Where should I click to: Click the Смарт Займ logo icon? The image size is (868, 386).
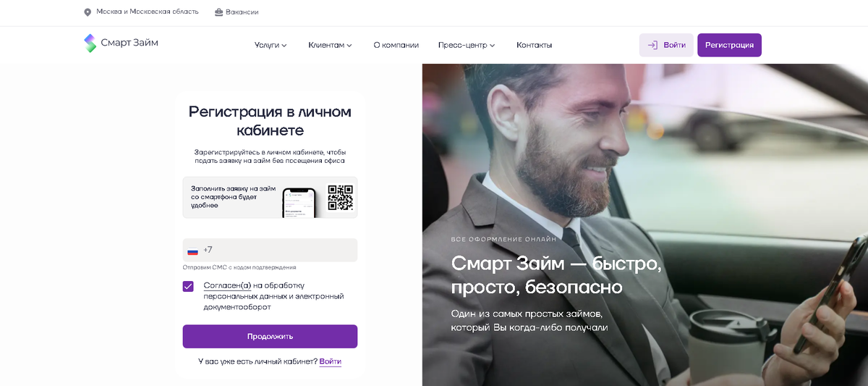click(90, 43)
